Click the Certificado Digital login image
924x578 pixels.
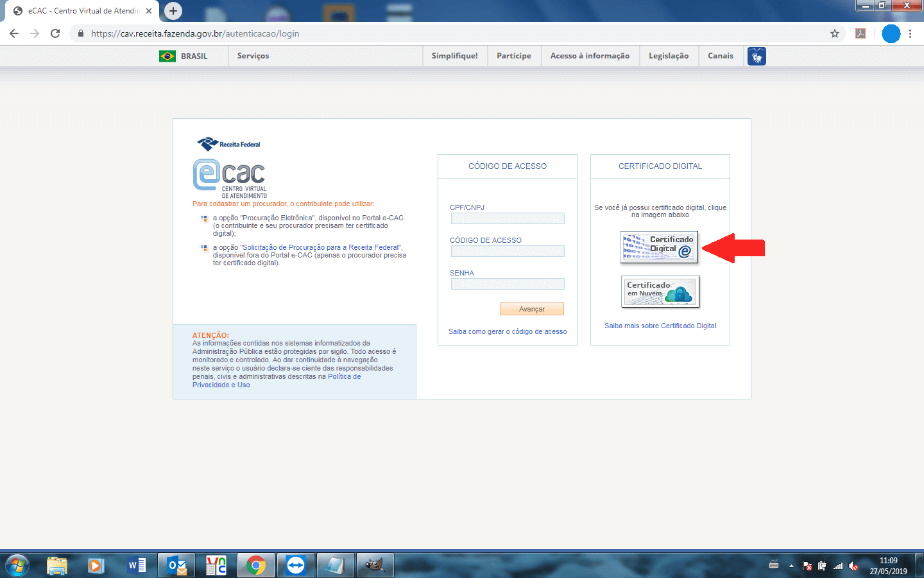(x=658, y=247)
